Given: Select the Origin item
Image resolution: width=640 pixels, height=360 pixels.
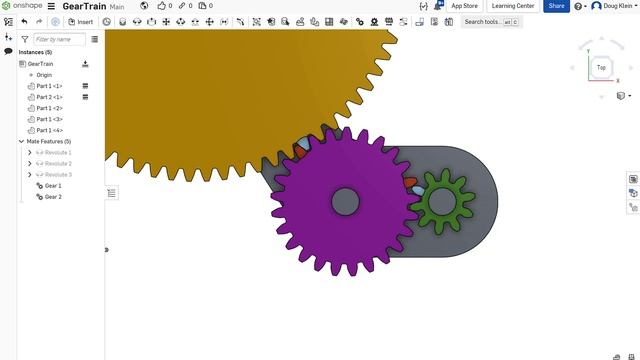Looking at the screenshot, I should [44, 75].
